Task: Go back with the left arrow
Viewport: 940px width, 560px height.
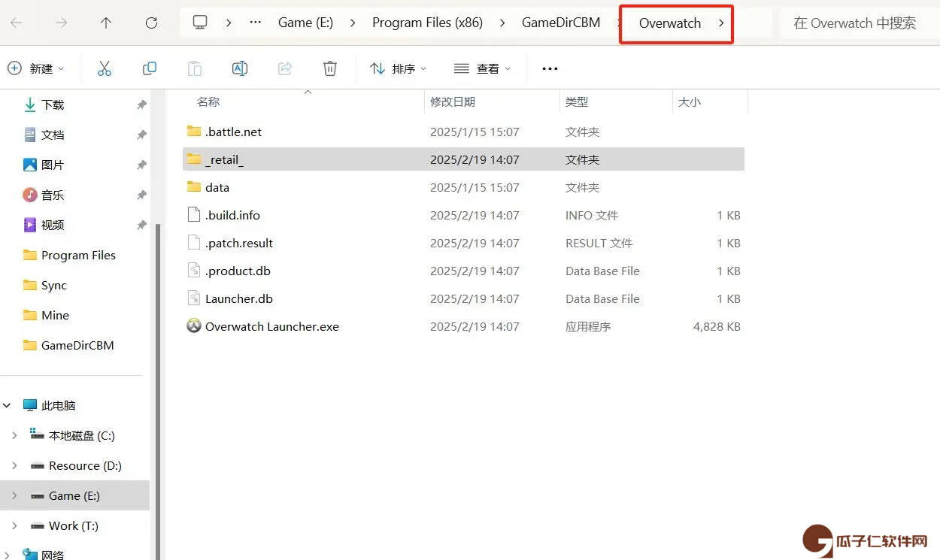Action: coord(16,23)
